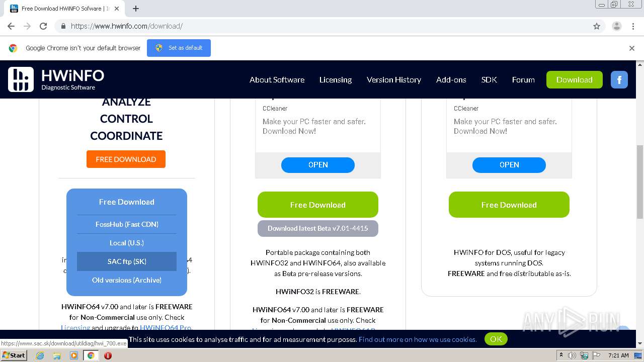644x362 pixels.
Task: Select Old versions (Archive) option
Action: (127, 280)
